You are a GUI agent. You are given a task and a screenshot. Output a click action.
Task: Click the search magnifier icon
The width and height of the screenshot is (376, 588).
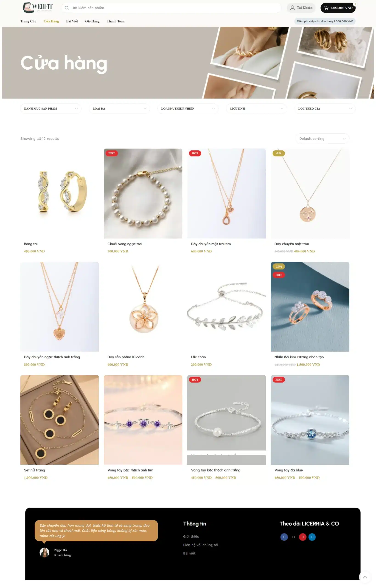click(x=66, y=8)
